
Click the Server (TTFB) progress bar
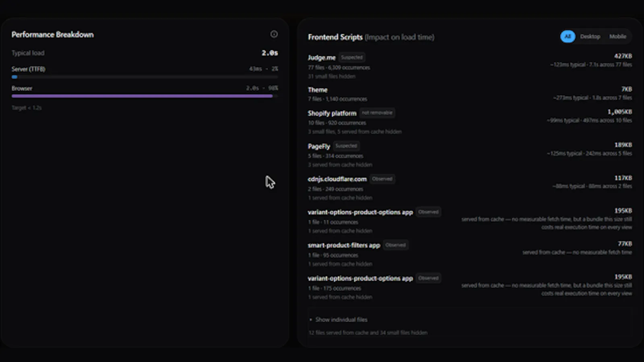click(144, 77)
